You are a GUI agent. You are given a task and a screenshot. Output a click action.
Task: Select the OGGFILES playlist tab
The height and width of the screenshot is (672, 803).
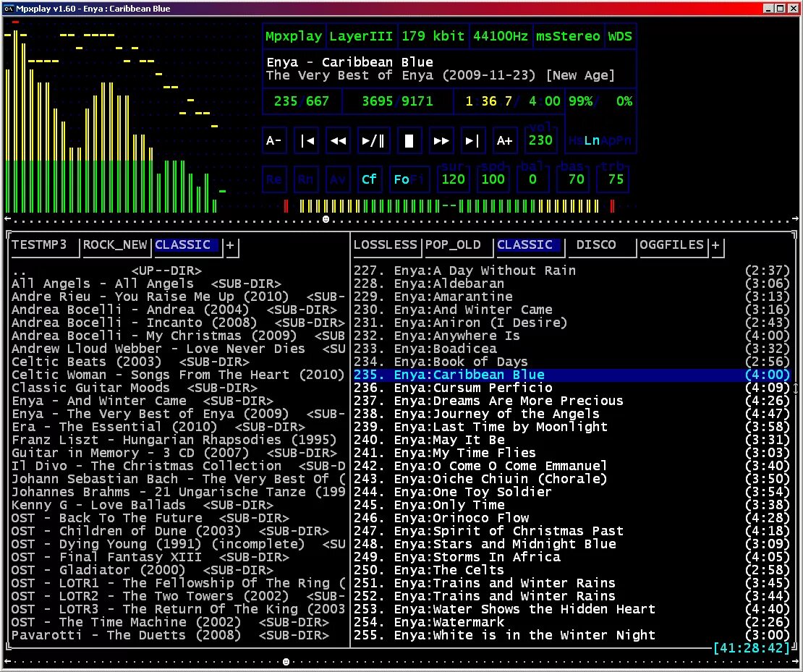[671, 245]
